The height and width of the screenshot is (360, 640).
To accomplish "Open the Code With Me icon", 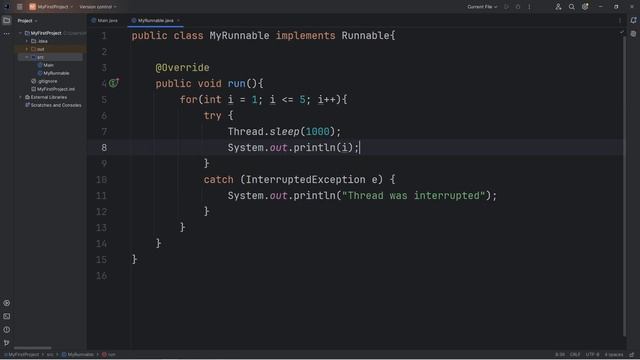I will coord(558,7).
